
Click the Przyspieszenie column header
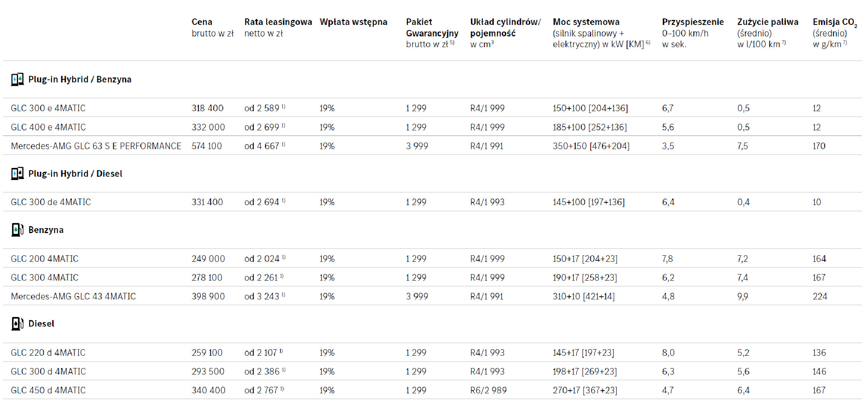[x=693, y=22]
